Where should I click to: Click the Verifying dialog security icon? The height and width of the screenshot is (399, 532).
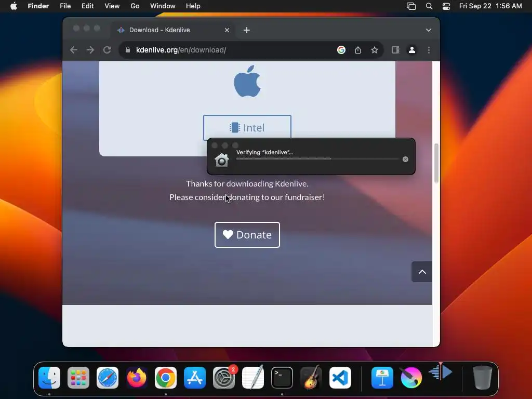click(221, 160)
